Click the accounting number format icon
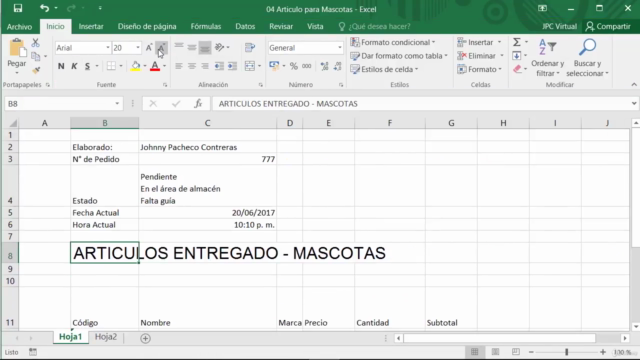Image resolution: width=640 pixels, height=360 pixels. (274, 66)
